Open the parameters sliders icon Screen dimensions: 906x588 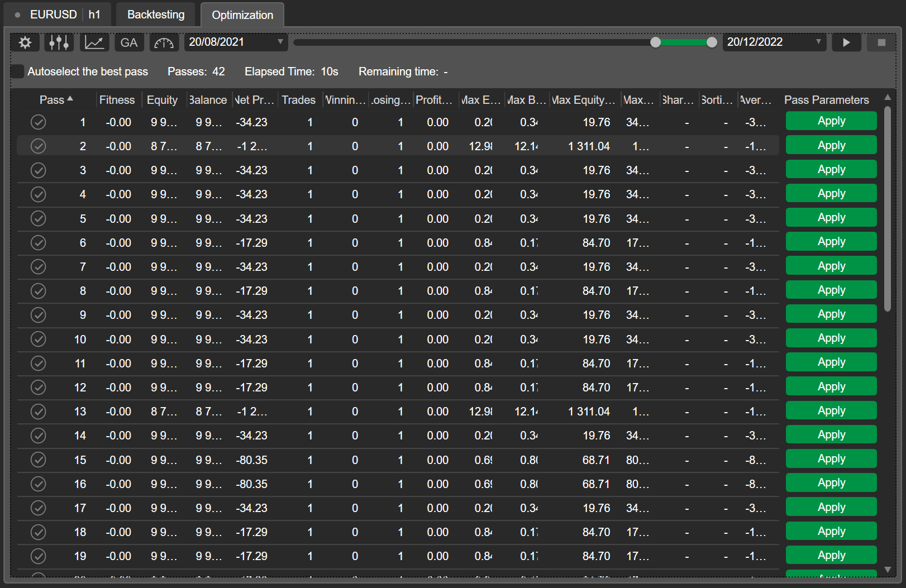pyautogui.click(x=59, y=42)
